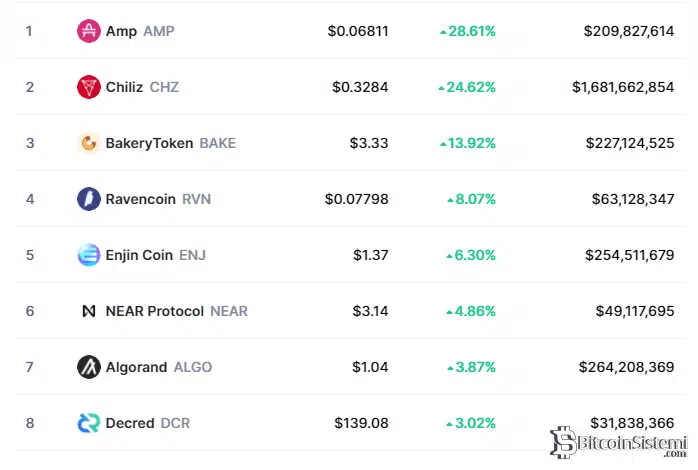Click the NEAR Protocol logo icon
The width and height of the screenshot is (698, 470).
click(89, 311)
